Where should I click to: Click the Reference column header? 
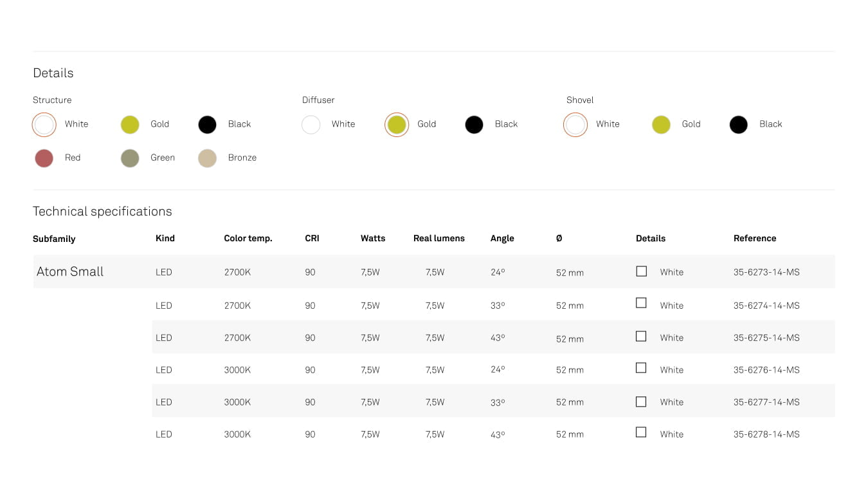[755, 238]
